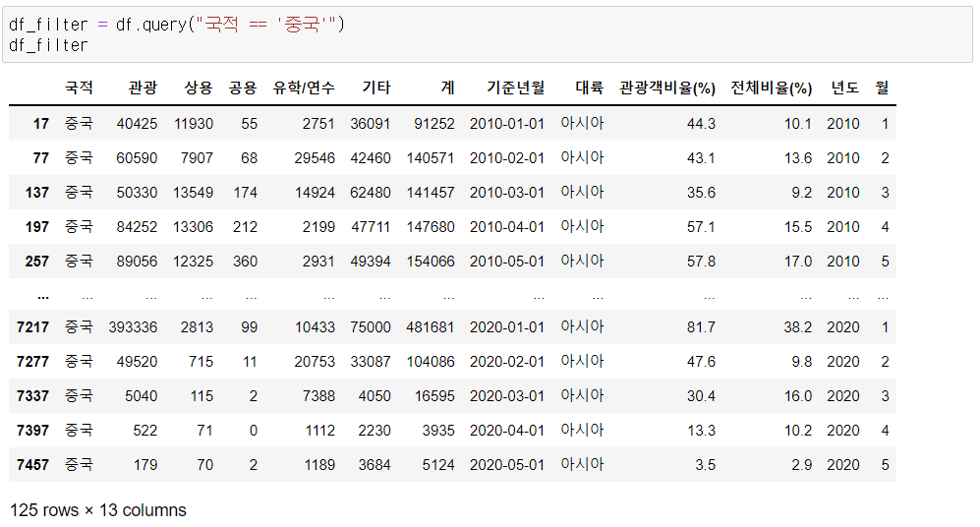Click the 기타 value 3684

coord(375,464)
